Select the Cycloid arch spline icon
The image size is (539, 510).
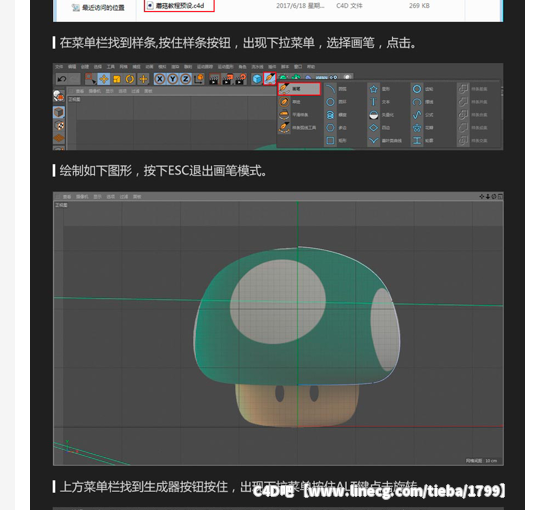[417, 102]
